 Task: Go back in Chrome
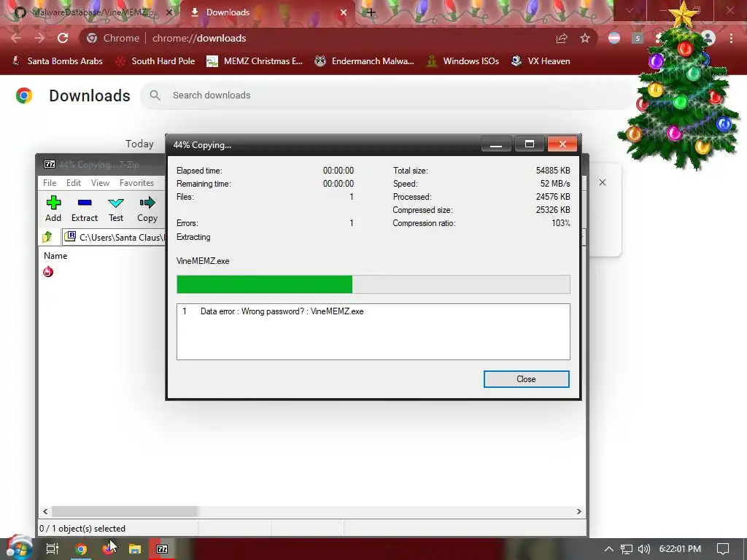pyautogui.click(x=16, y=38)
